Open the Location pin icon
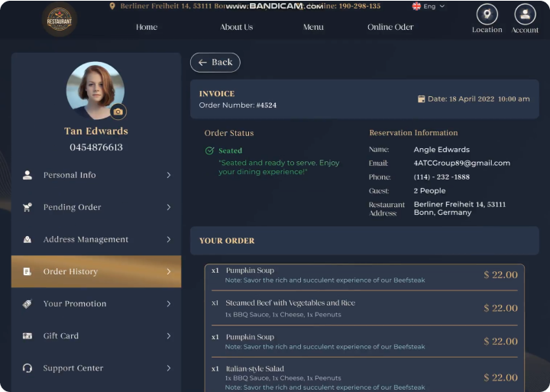 click(x=487, y=14)
